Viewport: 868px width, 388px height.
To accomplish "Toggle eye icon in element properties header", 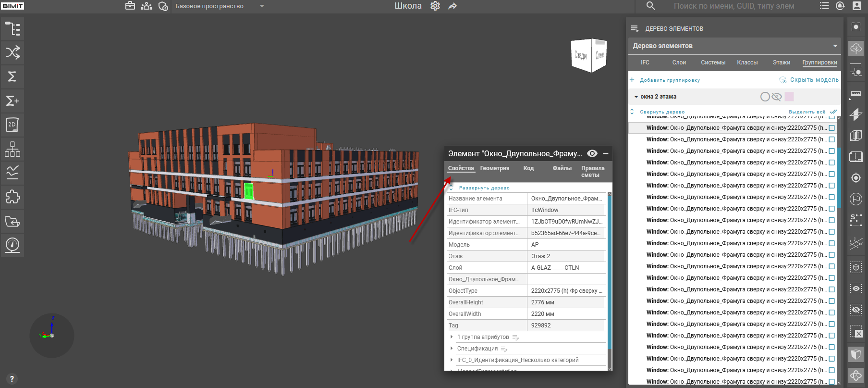I will pyautogui.click(x=592, y=154).
